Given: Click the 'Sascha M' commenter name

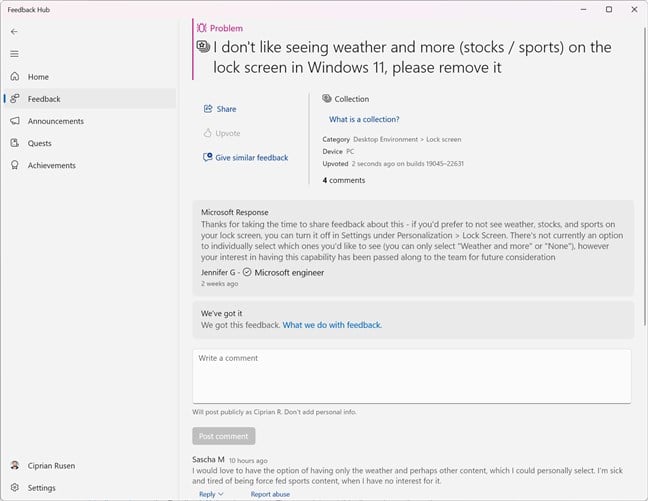Looking at the screenshot, I should point(208,459).
